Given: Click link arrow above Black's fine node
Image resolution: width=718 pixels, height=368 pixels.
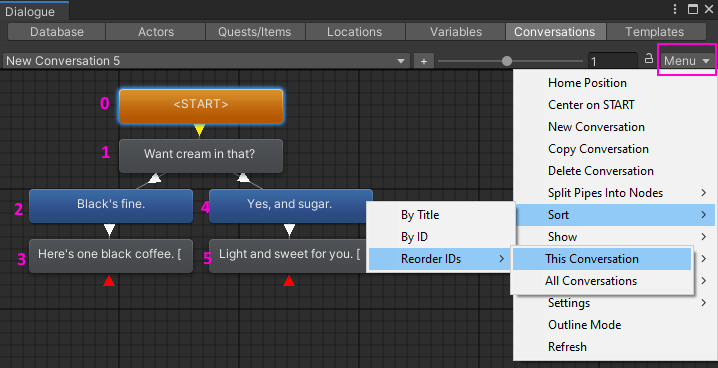Looking at the screenshot, I should tap(155, 178).
